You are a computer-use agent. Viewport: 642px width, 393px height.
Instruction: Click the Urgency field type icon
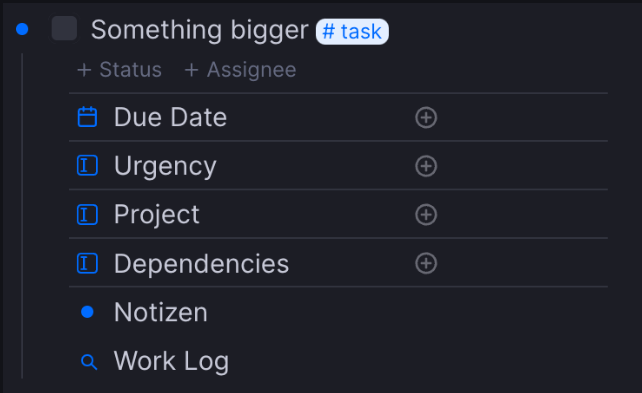[87, 166]
